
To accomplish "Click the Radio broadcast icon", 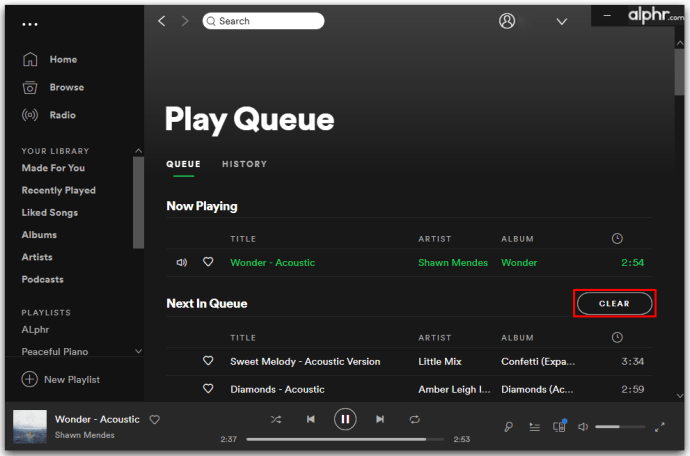I will [x=30, y=115].
